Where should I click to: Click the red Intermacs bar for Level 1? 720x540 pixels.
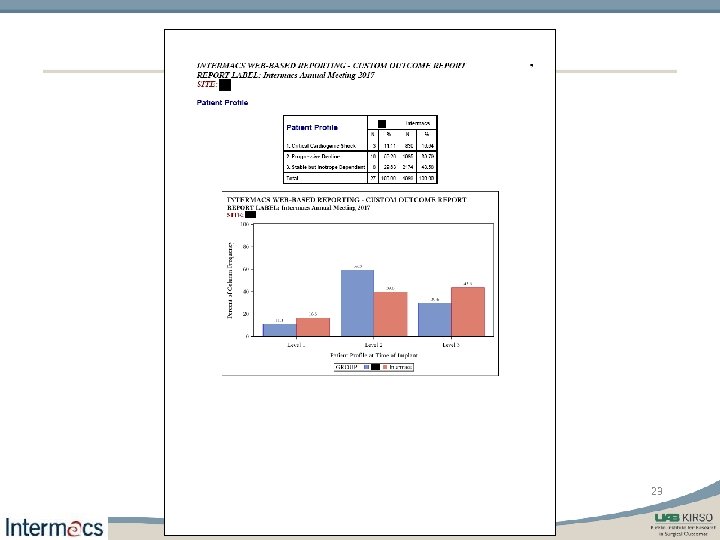point(313,327)
